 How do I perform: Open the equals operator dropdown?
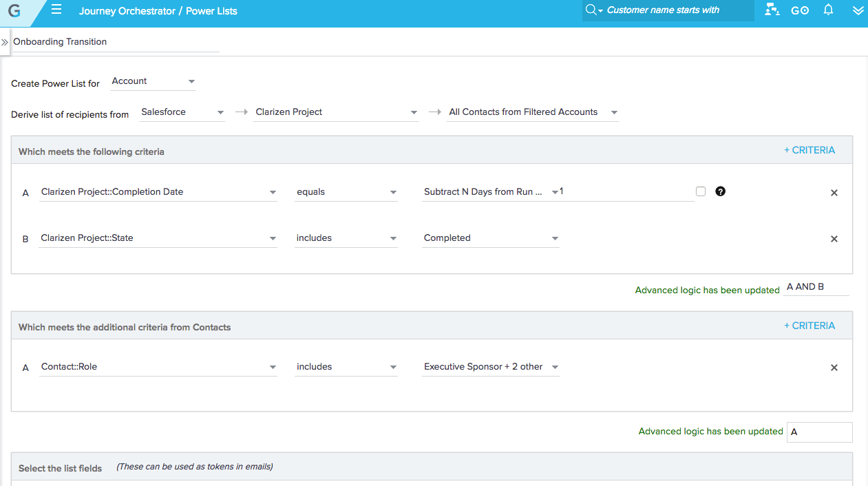346,192
